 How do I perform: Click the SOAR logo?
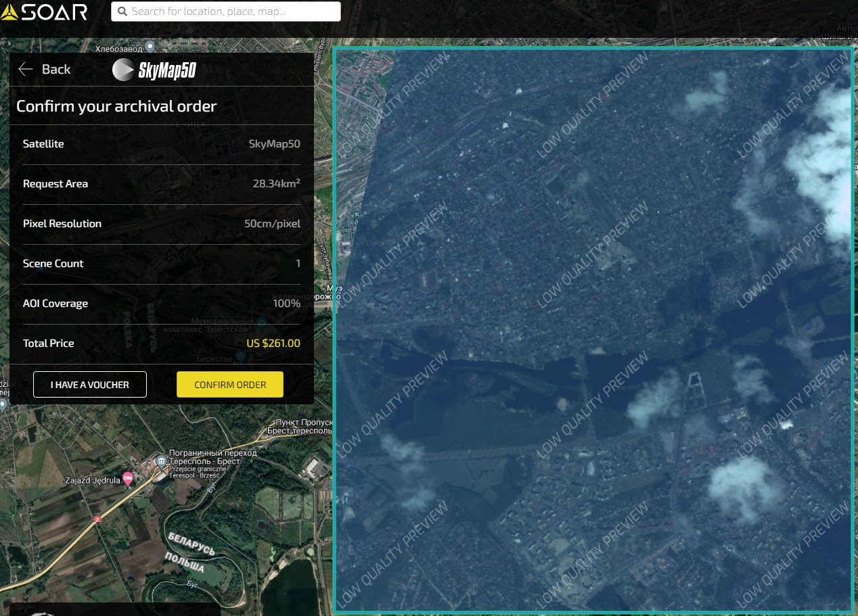click(x=45, y=11)
